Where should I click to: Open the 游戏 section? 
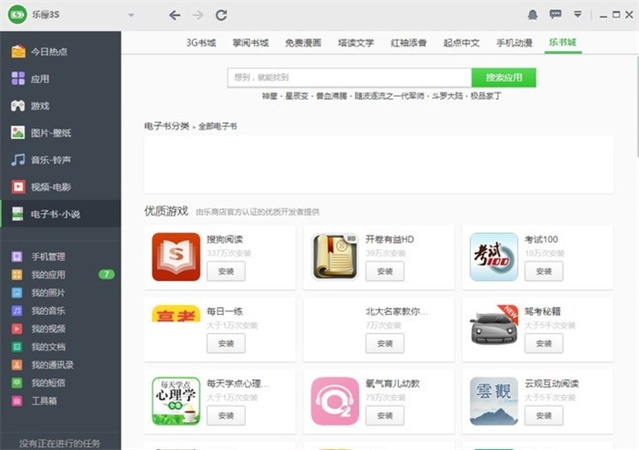point(60,106)
